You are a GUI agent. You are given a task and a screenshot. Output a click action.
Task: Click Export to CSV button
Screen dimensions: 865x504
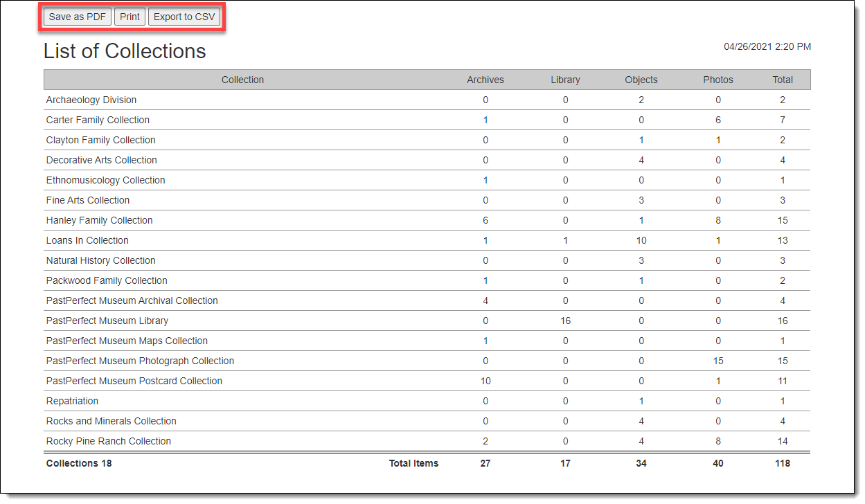(184, 17)
